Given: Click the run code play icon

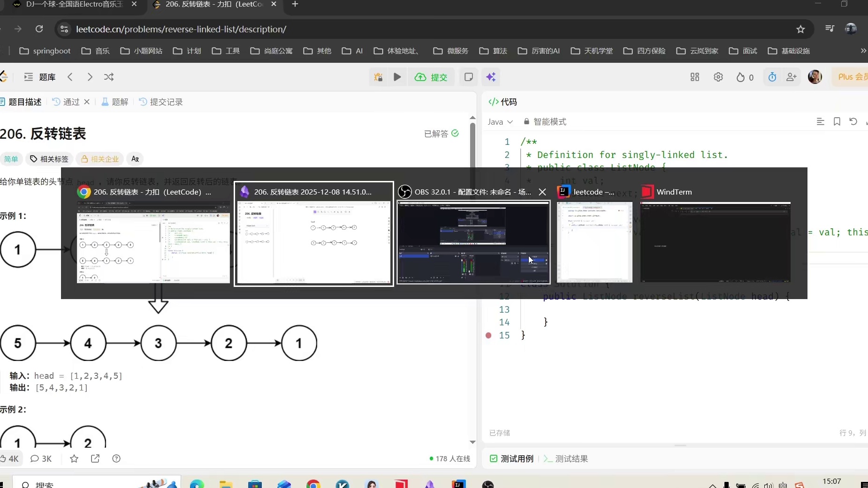Looking at the screenshot, I should (397, 77).
